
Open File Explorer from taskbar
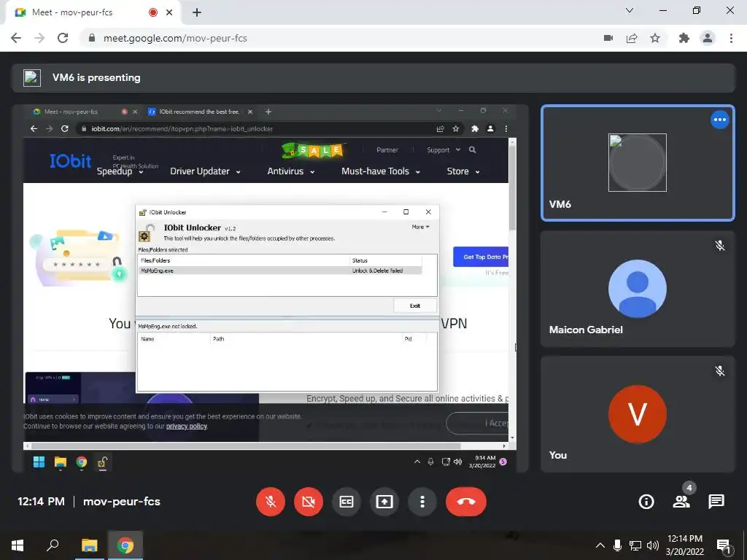point(89,545)
